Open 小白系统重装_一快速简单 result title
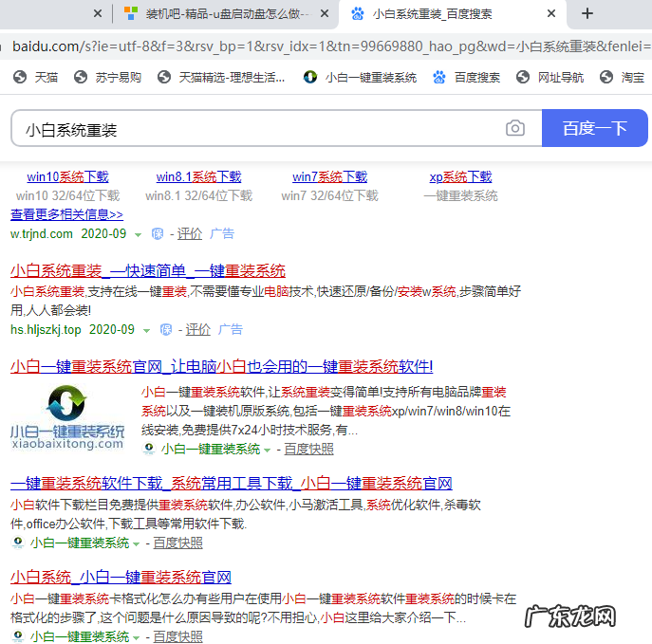Screen dimensions: 652x644 pyautogui.click(x=148, y=271)
